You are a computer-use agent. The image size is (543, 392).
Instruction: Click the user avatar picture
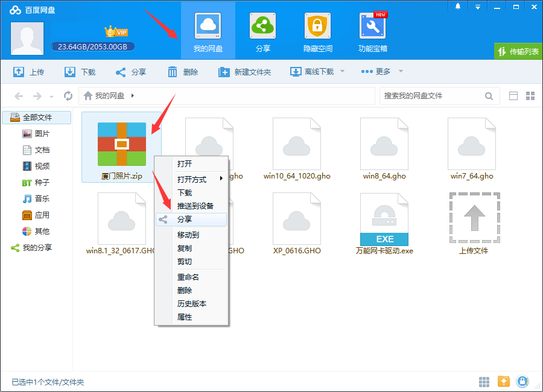pos(27,39)
